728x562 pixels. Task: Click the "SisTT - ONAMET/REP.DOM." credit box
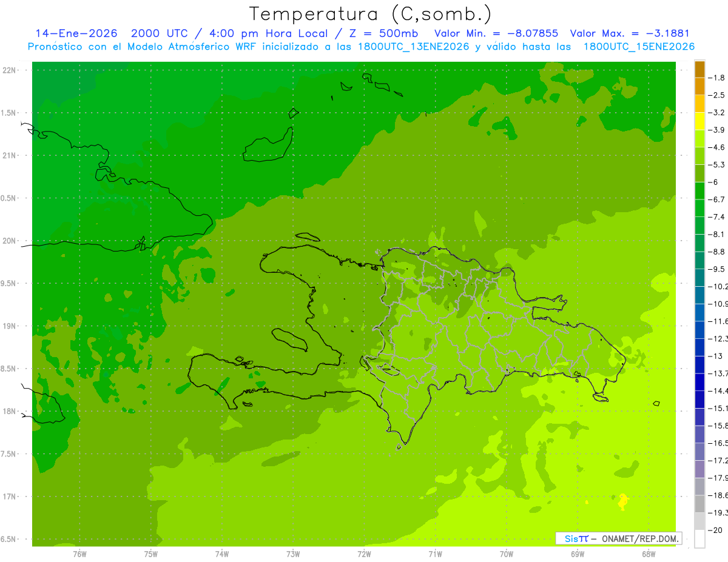618,538
